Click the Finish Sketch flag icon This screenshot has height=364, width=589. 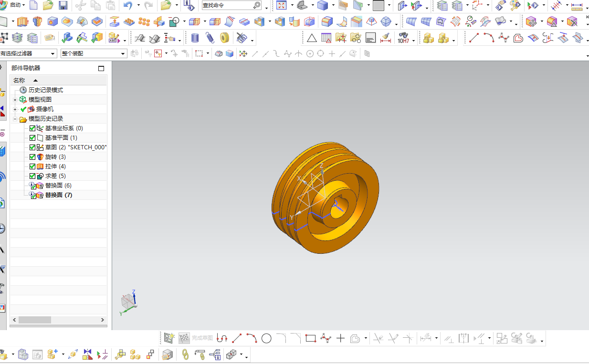point(184,338)
